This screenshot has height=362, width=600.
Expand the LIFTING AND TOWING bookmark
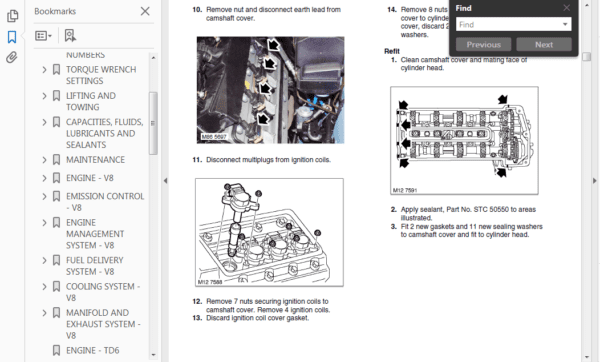(44, 96)
